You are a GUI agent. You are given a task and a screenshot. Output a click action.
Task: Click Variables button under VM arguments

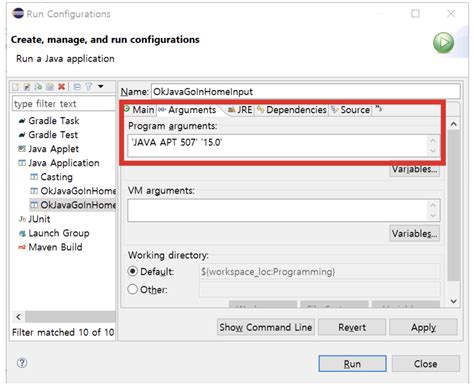click(414, 234)
